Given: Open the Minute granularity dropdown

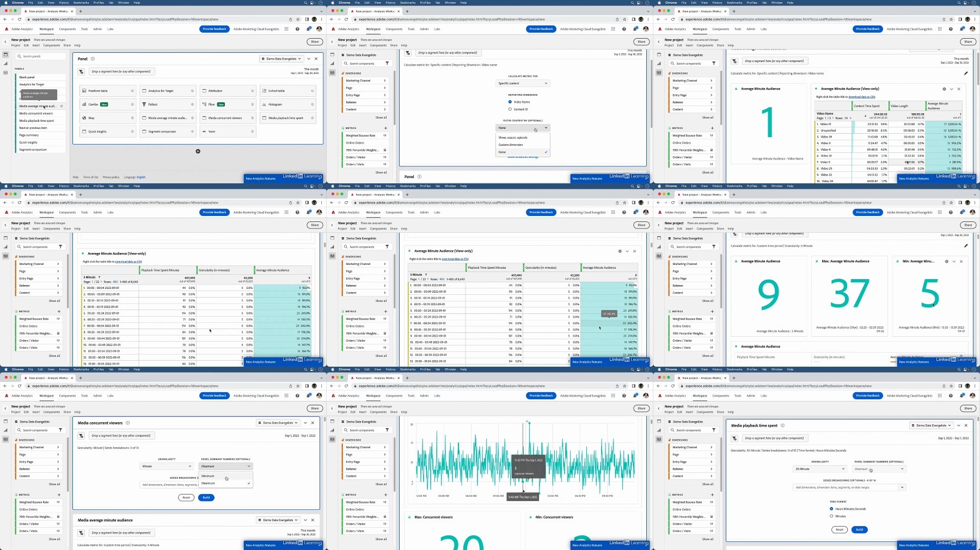Looking at the screenshot, I should [167, 466].
